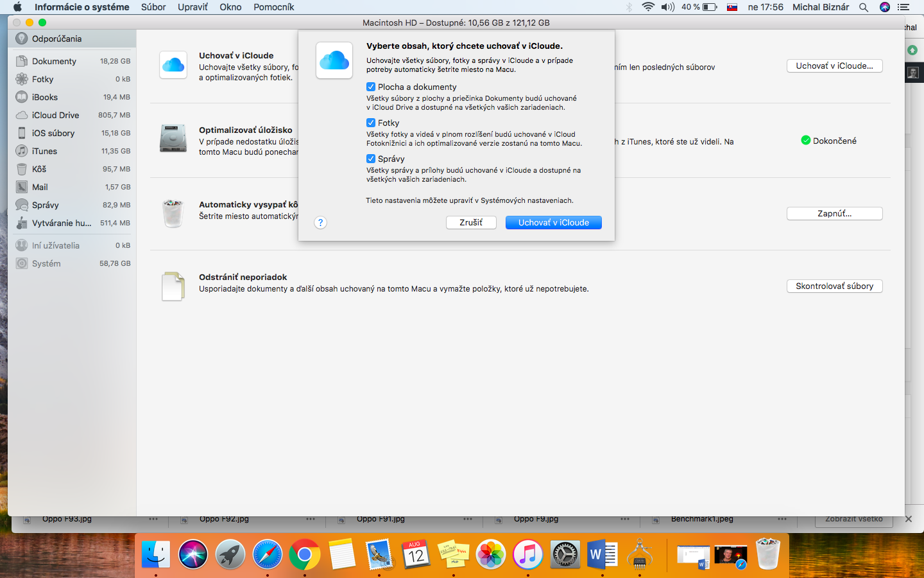Click the Siri icon in menu bar
The height and width of the screenshot is (578, 924).
coord(885,7)
